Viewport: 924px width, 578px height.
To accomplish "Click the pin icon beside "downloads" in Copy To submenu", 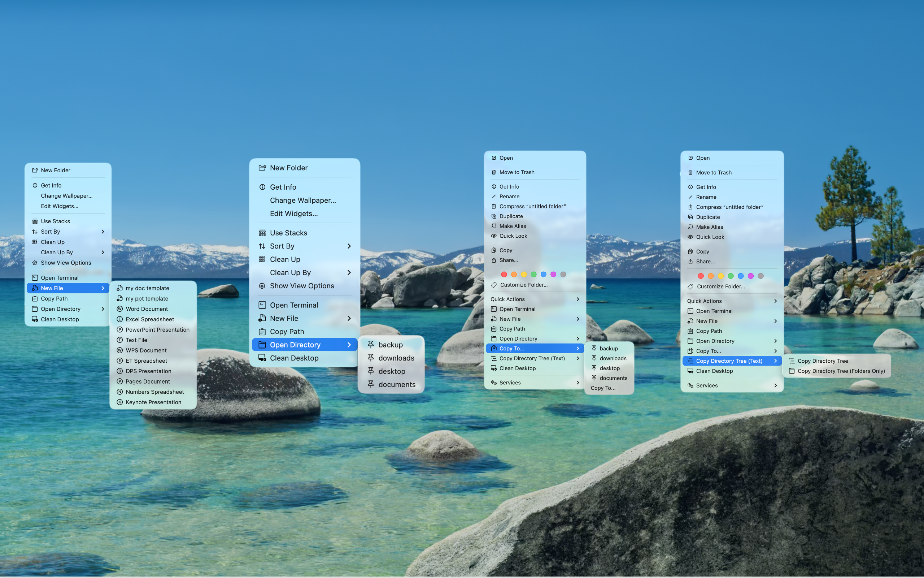I will (x=594, y=358).
